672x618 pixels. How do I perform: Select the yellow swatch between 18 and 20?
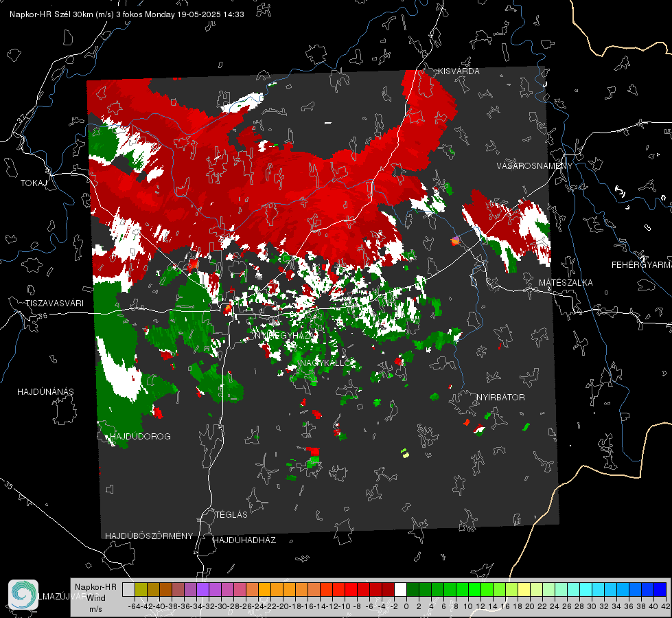(x=524, y=590)
